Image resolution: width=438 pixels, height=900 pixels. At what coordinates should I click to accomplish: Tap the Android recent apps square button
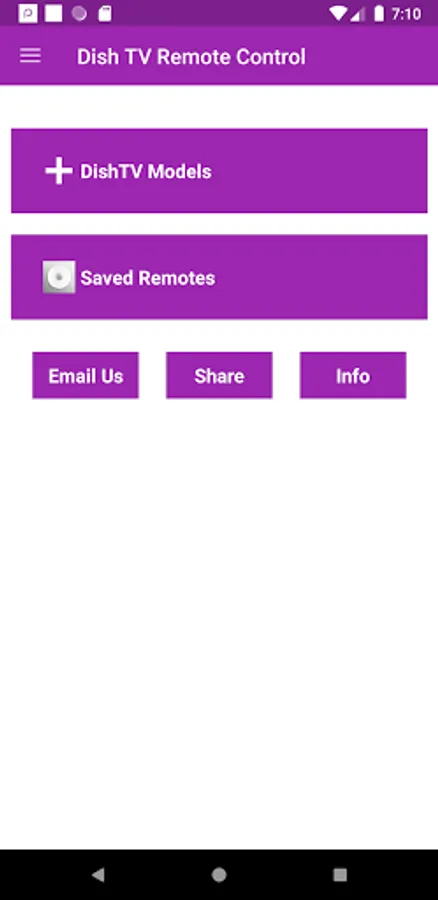pyautogui.click(x=340, y=874)
